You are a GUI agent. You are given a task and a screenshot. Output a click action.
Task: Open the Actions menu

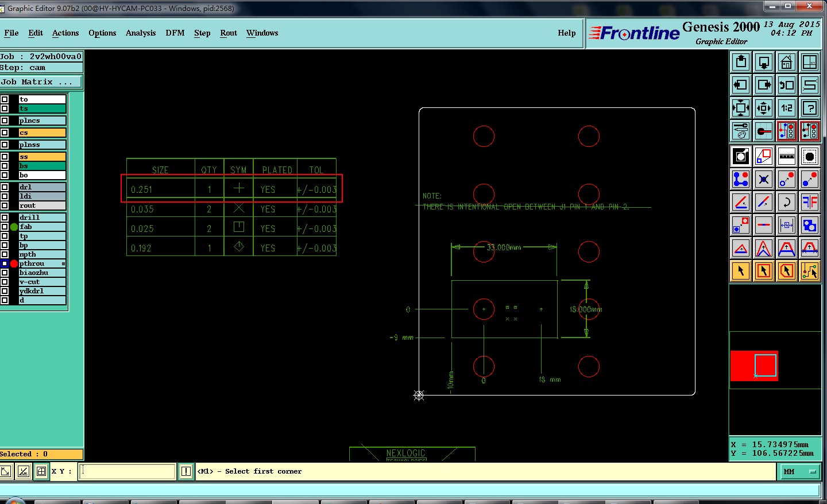point(65,33)
